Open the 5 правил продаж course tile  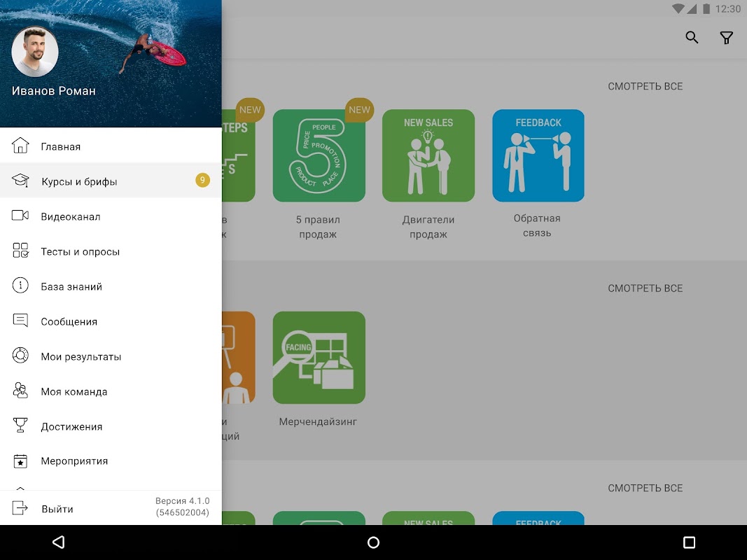coord(319,155)
